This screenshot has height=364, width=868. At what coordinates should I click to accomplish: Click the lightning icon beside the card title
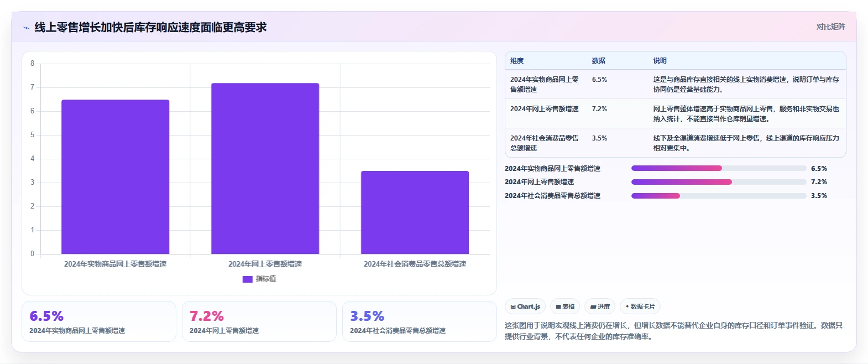pos(26,28)
